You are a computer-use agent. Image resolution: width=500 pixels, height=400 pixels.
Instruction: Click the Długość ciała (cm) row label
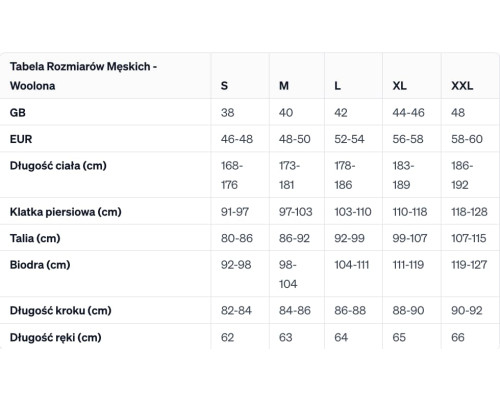(58, 165)
